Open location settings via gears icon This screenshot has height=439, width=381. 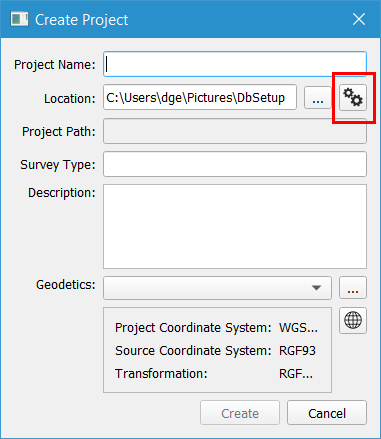pos(353,97)
